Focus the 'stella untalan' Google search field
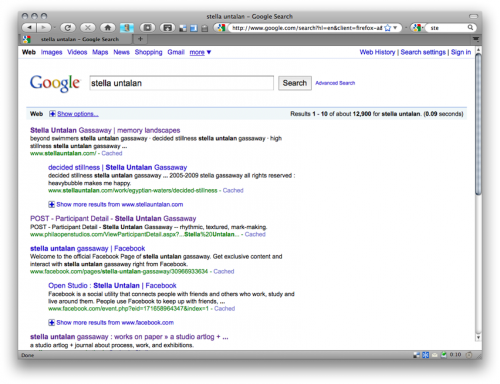The image size is (500, 384). (x=181, y=83)
